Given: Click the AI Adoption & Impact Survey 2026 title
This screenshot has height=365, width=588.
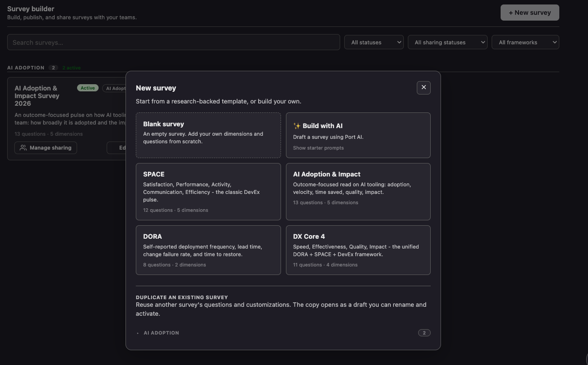Looking at the screenshot, I should [x=37, y=96].
